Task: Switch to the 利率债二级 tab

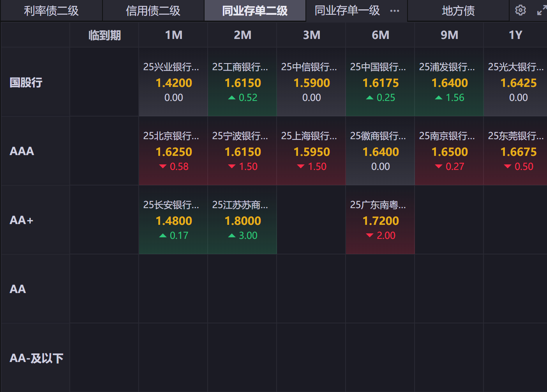Action: [x=51, y=11]
